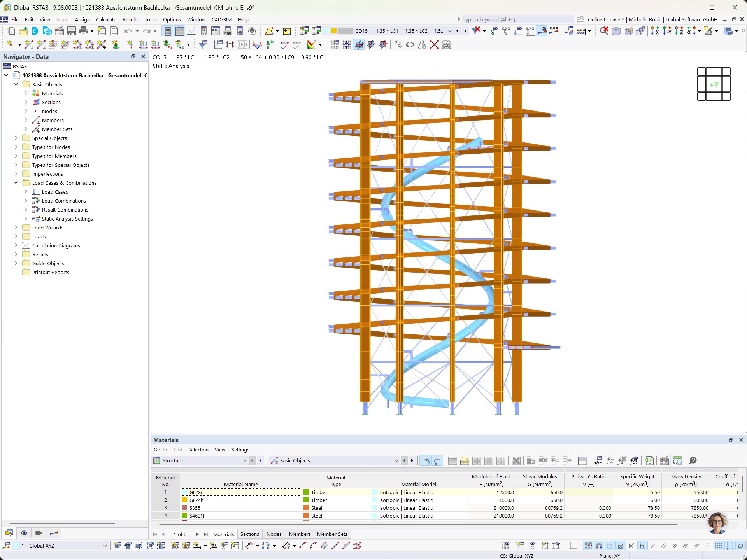Toggle the table view button in toolbar
The width and height of the screenshot is (747, 560).
click(x=180, y=31)
